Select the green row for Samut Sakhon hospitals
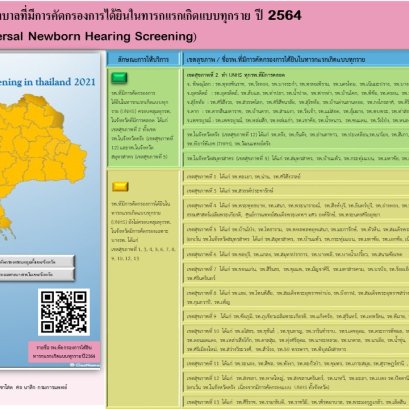The image size is (409, 409). click(x=296, y=159)
